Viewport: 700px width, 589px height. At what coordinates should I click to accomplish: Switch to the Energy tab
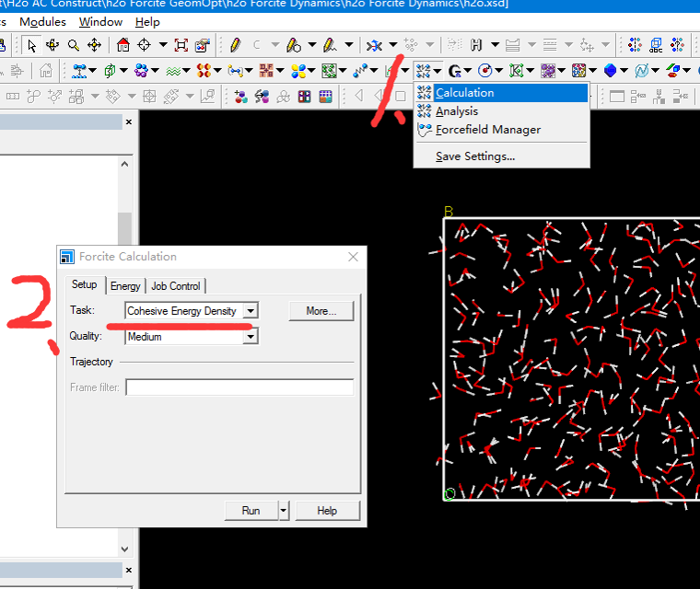coord(125,286)
